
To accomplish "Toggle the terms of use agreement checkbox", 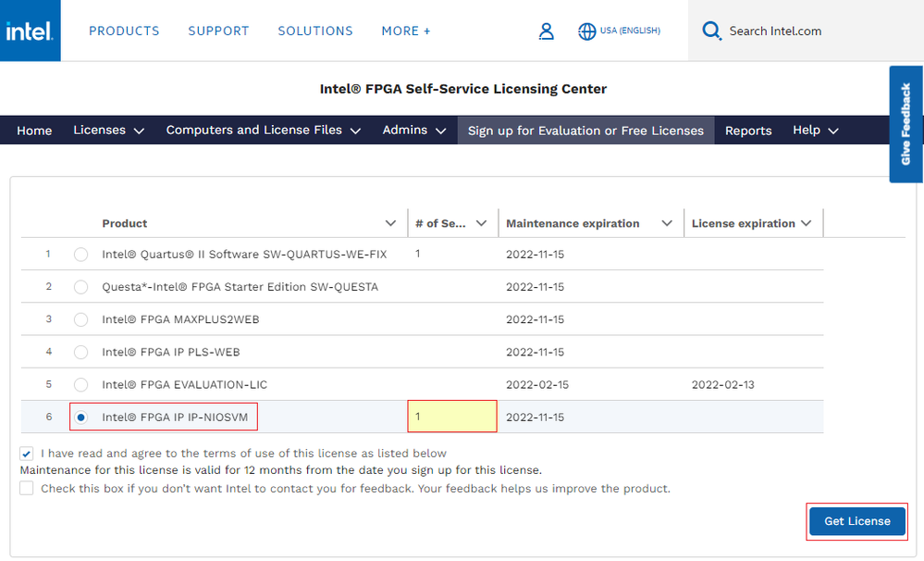I will click(27, 454).
